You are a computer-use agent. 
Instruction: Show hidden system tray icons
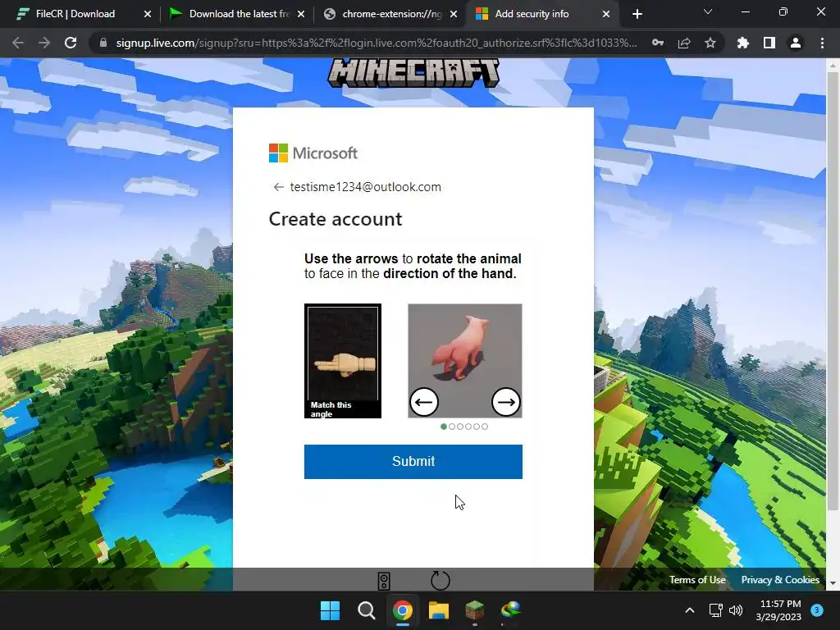690,610
